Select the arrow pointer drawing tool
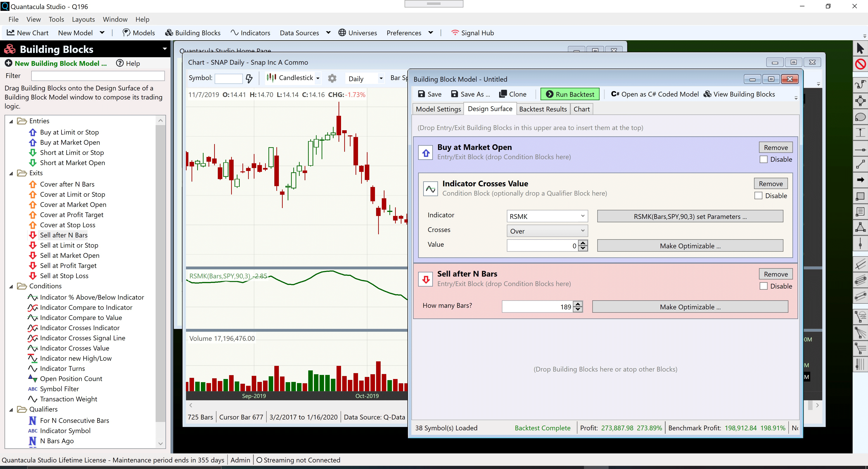Screen dimensions: 868x469 point(860,49)
